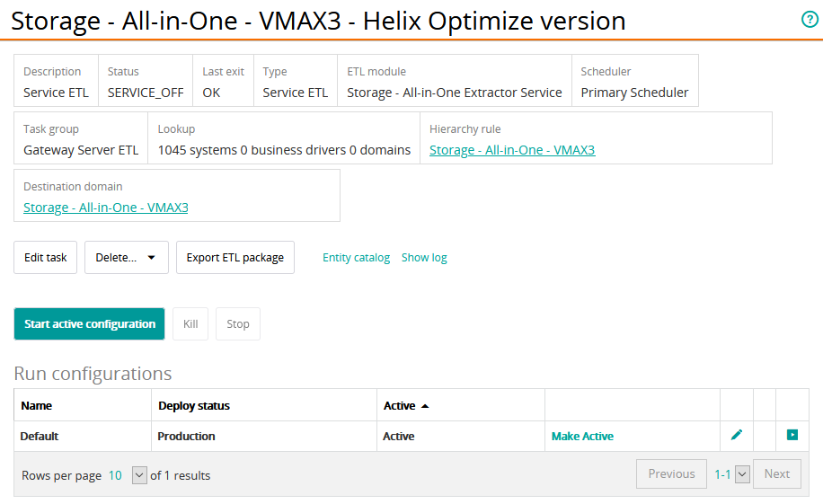Click the pencil edit icon for Default

[737, 435]
